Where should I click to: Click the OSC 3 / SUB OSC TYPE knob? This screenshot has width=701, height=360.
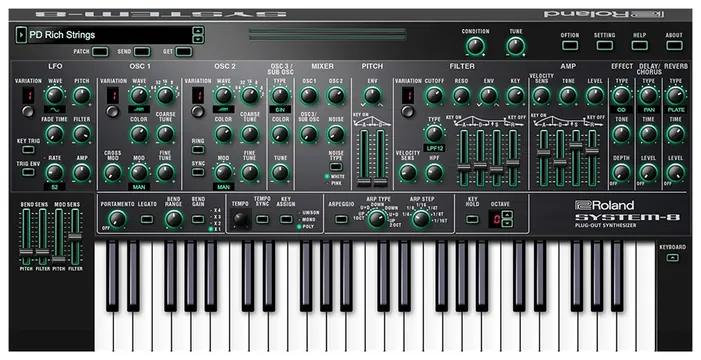tap(280, 95)
